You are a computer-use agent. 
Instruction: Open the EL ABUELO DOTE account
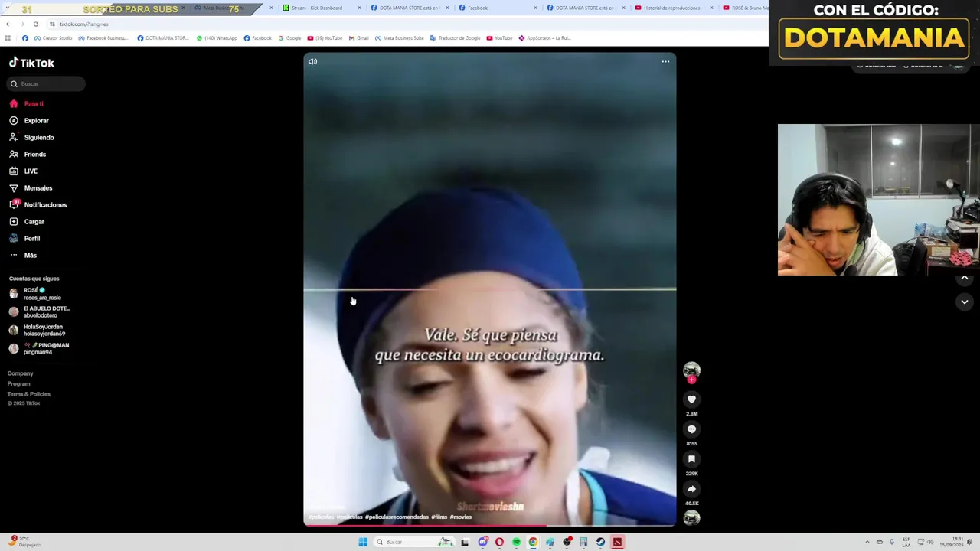40,312
